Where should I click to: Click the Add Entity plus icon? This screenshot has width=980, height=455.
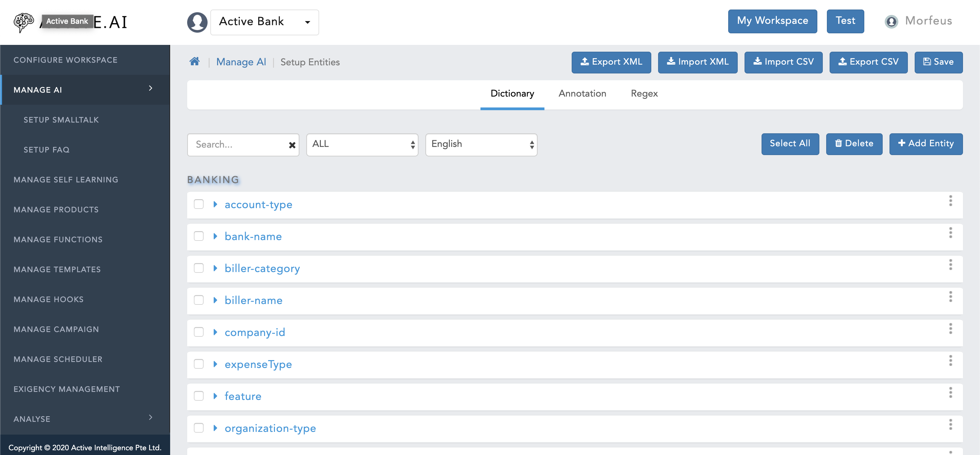902,145
